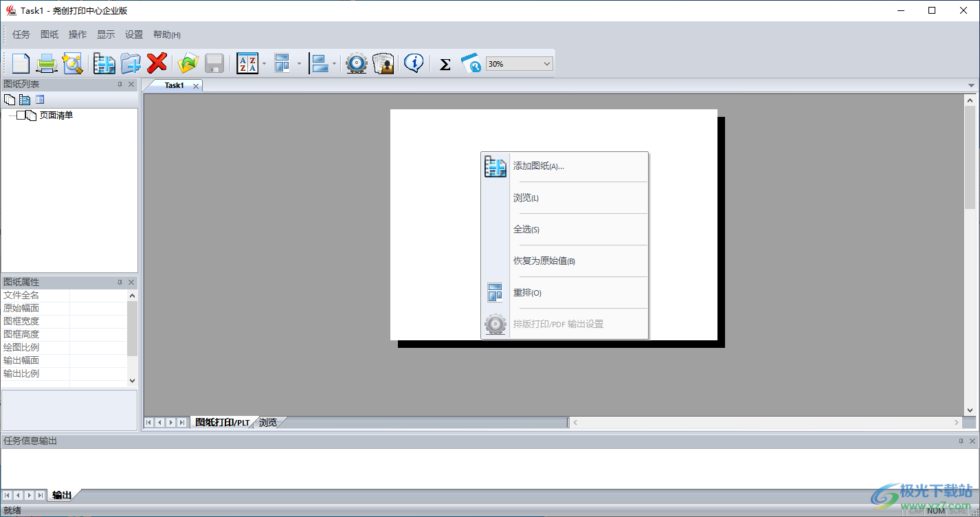This screenshot has height=517, width=980.
Task: Select 页面清单 in the drawing list tree
Action: (x=56, y=115)
